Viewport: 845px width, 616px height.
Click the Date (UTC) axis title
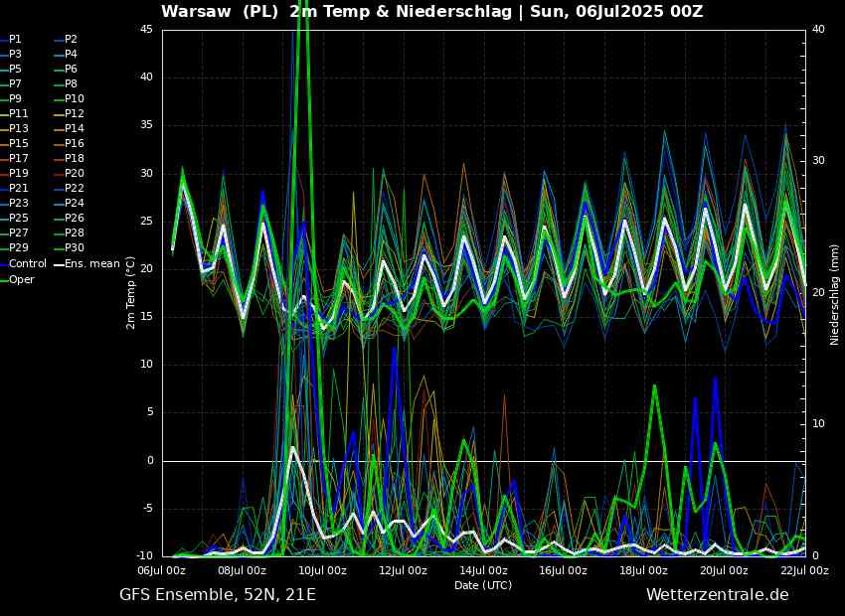point(483,585)
